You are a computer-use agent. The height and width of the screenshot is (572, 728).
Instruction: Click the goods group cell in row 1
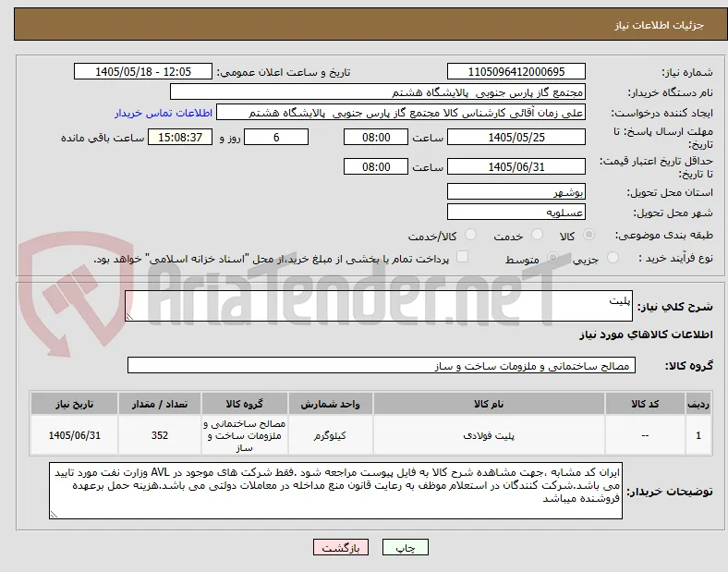point(245,435)
